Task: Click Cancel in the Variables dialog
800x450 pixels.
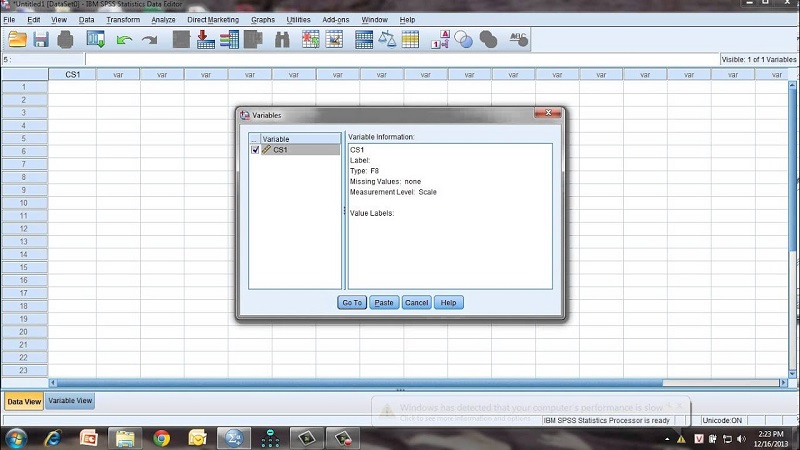Action: [x=416, y=303]
